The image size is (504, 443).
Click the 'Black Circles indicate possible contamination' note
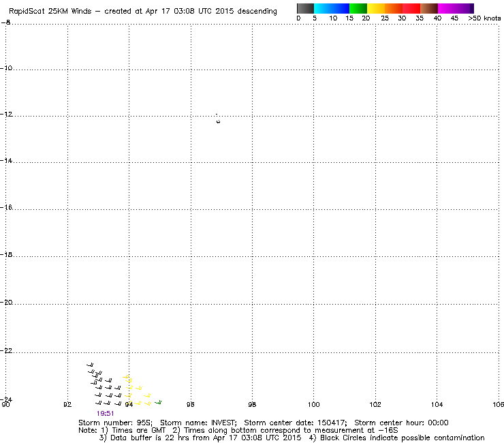pyautogui.click(x=402, y=438)
